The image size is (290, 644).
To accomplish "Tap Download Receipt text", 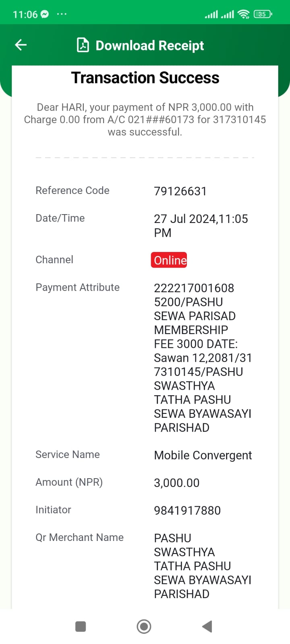I will [x=150, y=45].
